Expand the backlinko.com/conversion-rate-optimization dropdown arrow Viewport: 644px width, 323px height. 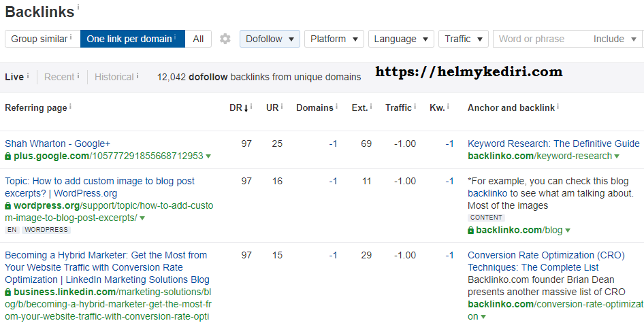click(483, 317)
